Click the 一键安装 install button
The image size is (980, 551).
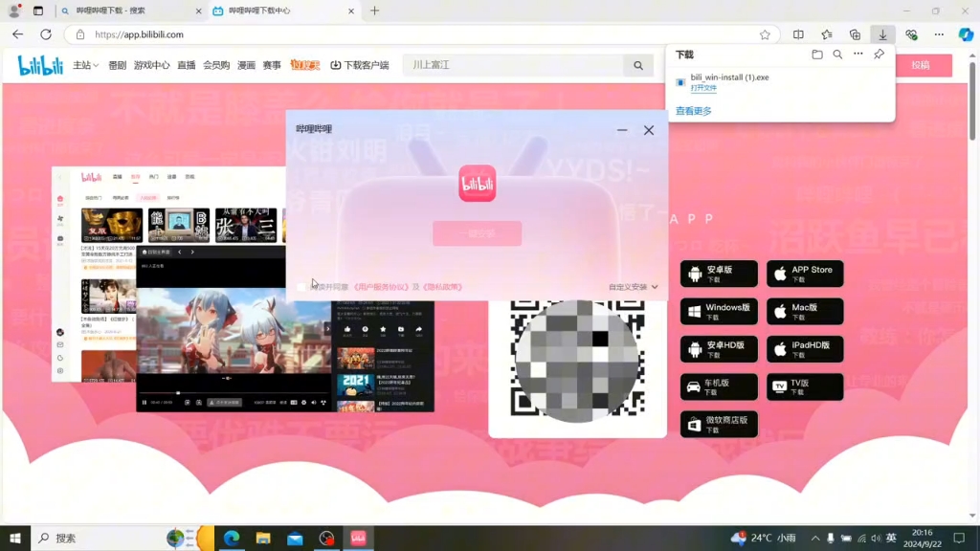pyautogui.click(x=477, y=233)
